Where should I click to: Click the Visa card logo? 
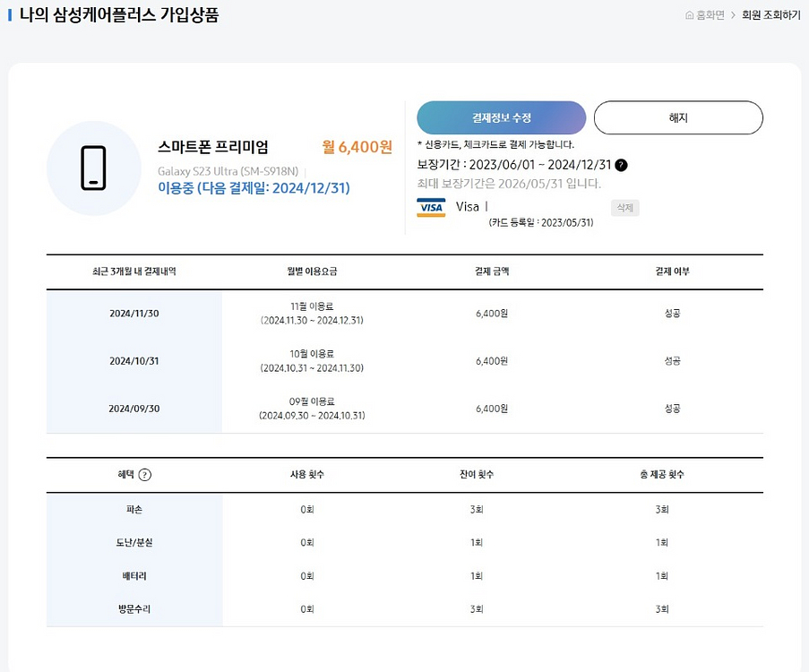click(431, 208)
